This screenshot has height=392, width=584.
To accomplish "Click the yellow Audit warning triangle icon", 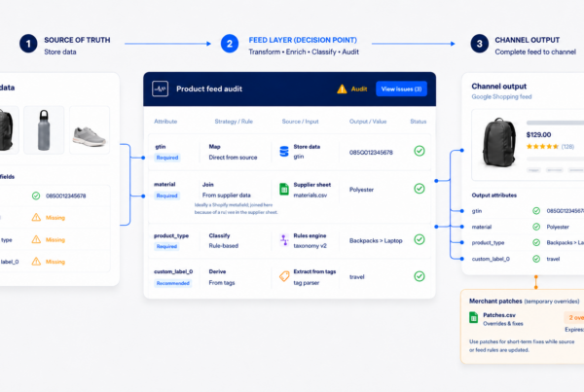I will point(342,89).
